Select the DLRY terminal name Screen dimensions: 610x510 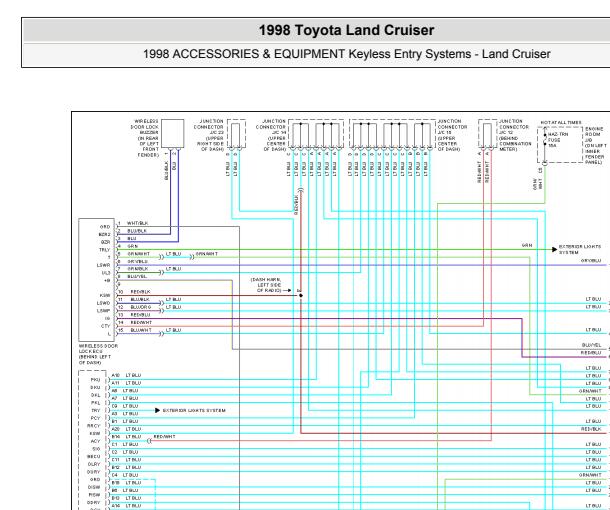pos(94,464)
